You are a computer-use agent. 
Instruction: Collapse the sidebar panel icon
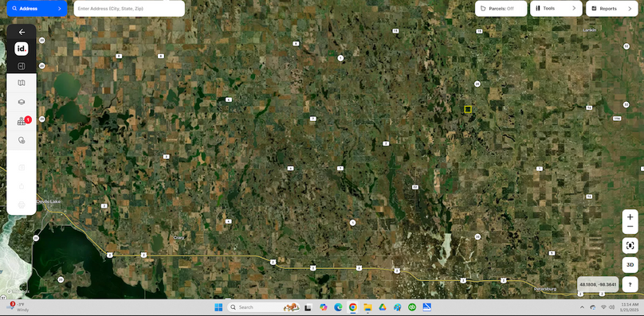pos(22,66)
